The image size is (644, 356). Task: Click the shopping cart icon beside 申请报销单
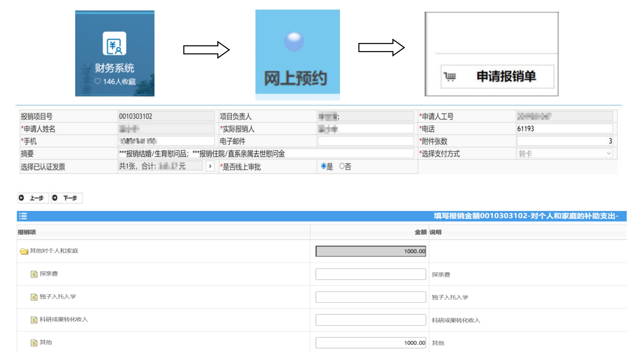tap(450, 77)
